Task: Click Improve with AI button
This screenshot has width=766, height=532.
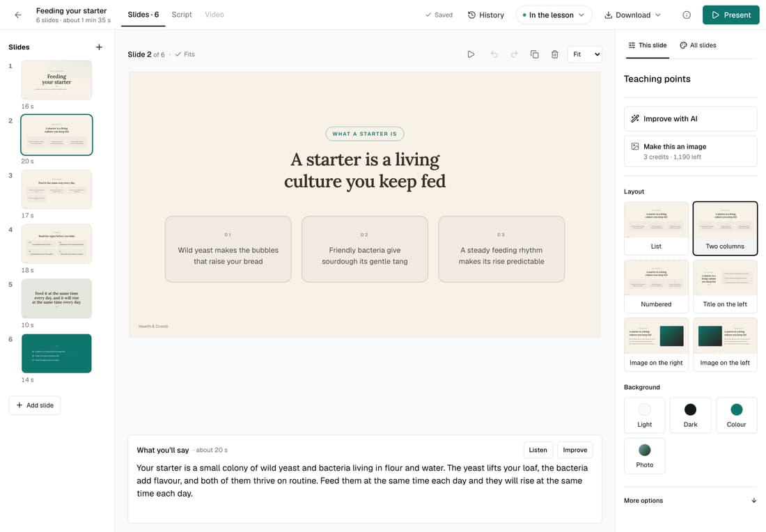Action: click(690, 118)
